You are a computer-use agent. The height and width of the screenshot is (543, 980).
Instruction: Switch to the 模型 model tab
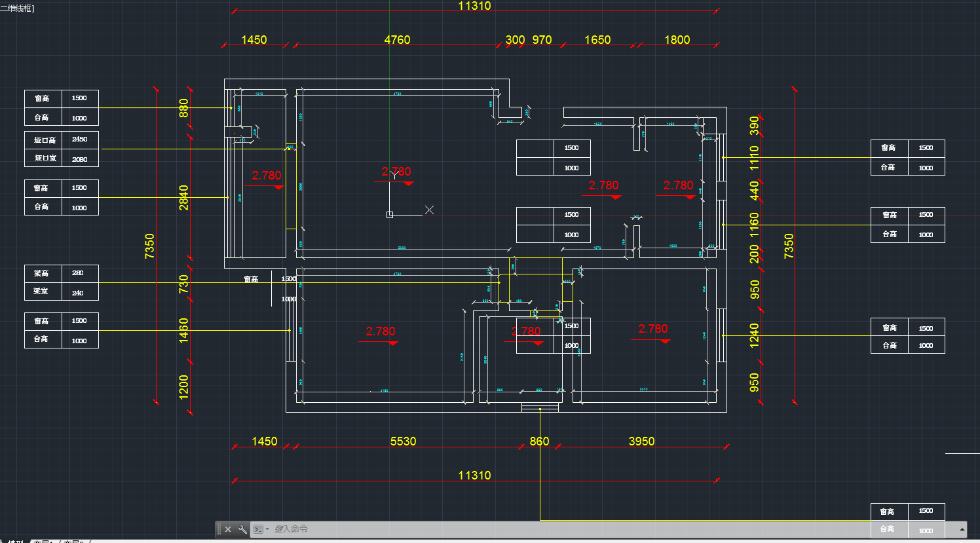pos(14,541)
